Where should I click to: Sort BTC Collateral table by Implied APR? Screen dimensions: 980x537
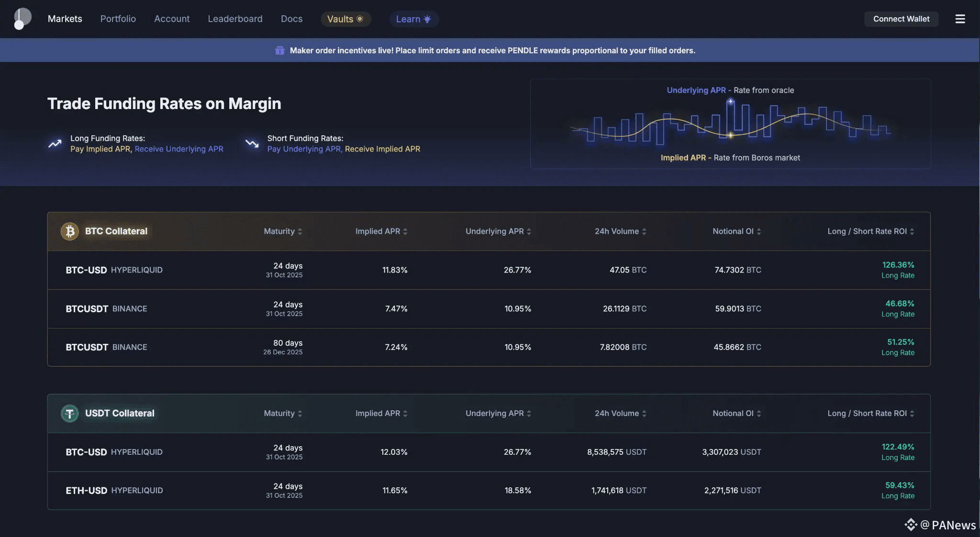coord(381,231)
